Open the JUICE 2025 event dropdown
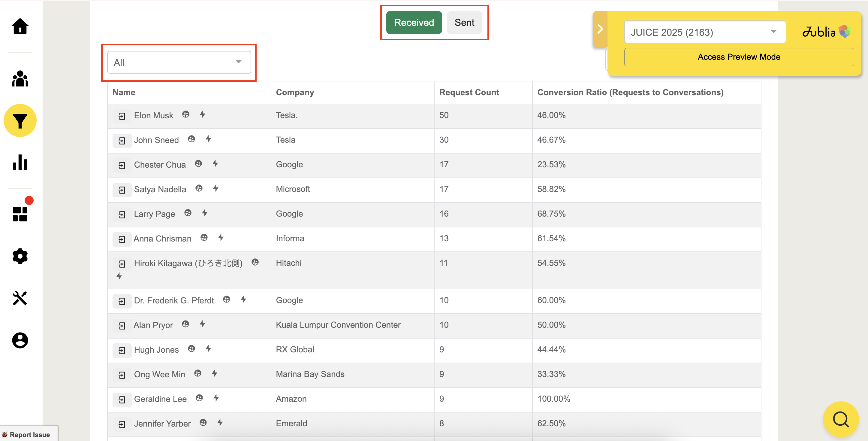This screenshot has width=868, height=441. (705, 32)
